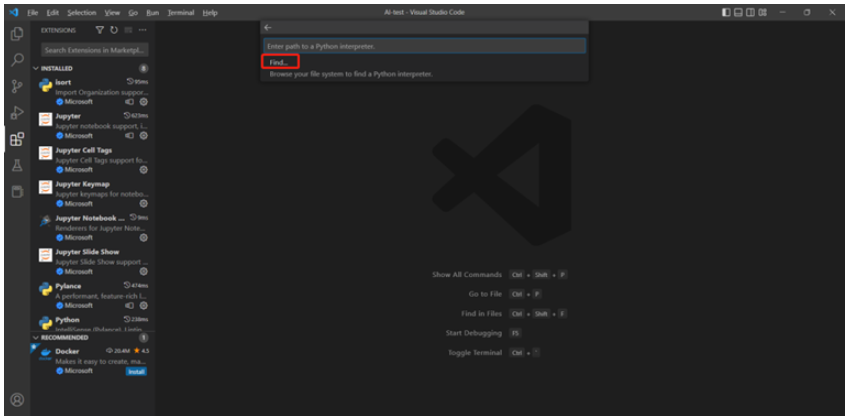Select the Jupyter Cell Tags extension
Screen dimensions: 850x416
click(x=93, y=159)
